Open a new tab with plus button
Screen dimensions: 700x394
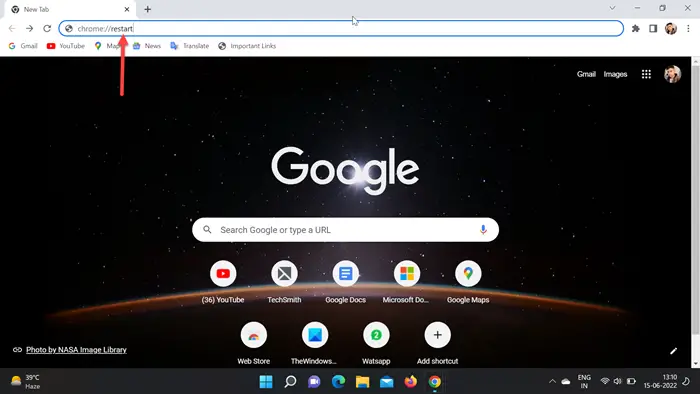pos(148,9)
